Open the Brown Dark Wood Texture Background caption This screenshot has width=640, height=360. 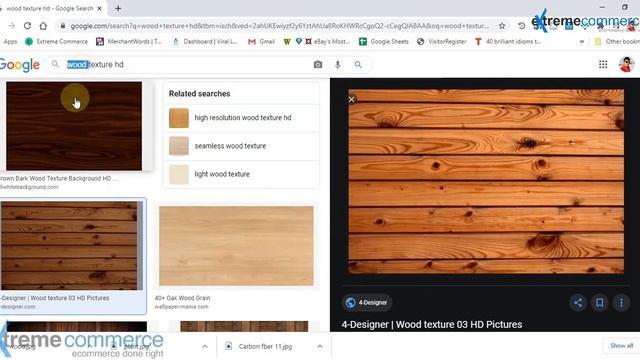[59, 178]
